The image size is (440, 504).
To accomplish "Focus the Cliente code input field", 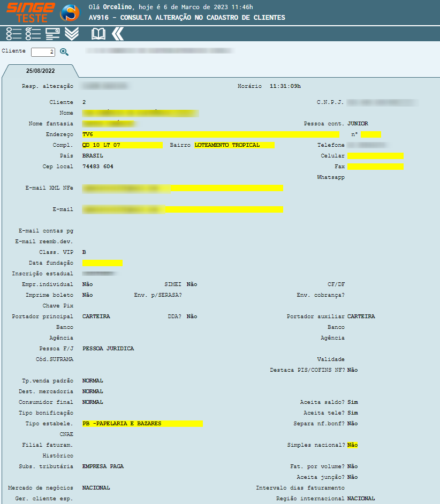I will [x=43, y=52].
